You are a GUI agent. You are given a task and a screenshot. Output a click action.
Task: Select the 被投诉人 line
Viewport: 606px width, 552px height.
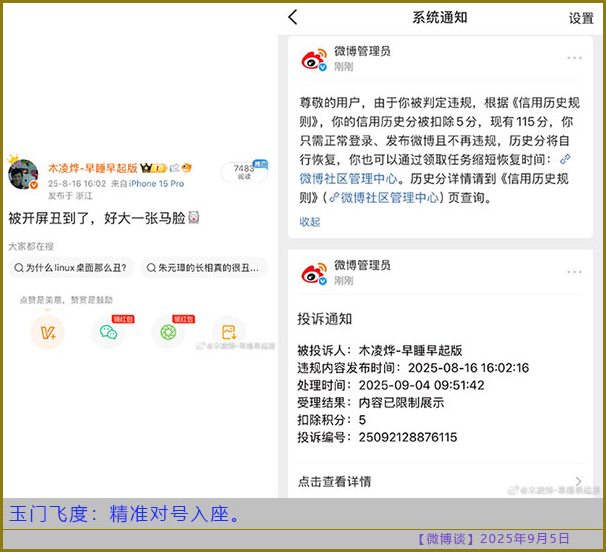click(x=380, y=350)
